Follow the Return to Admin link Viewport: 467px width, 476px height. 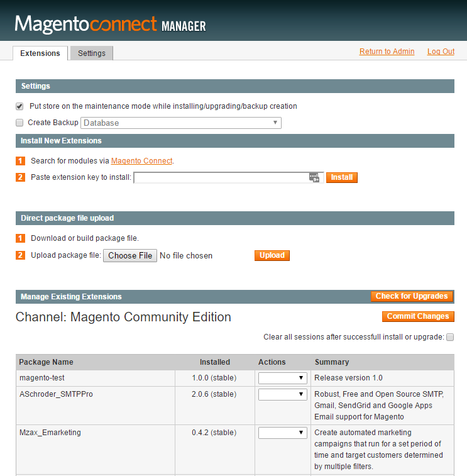coord(387,52)
